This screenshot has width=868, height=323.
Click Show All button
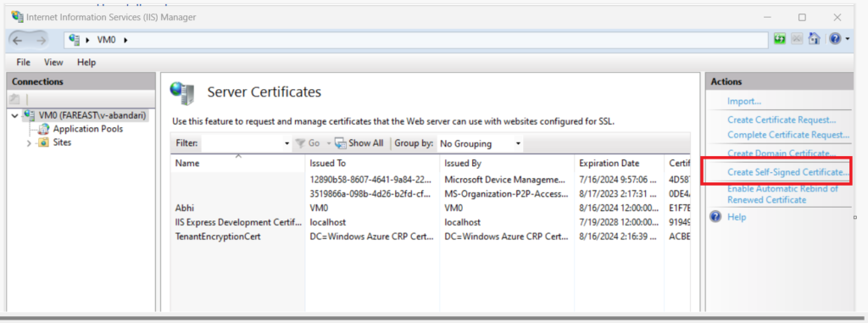click(x=359, y=143)
